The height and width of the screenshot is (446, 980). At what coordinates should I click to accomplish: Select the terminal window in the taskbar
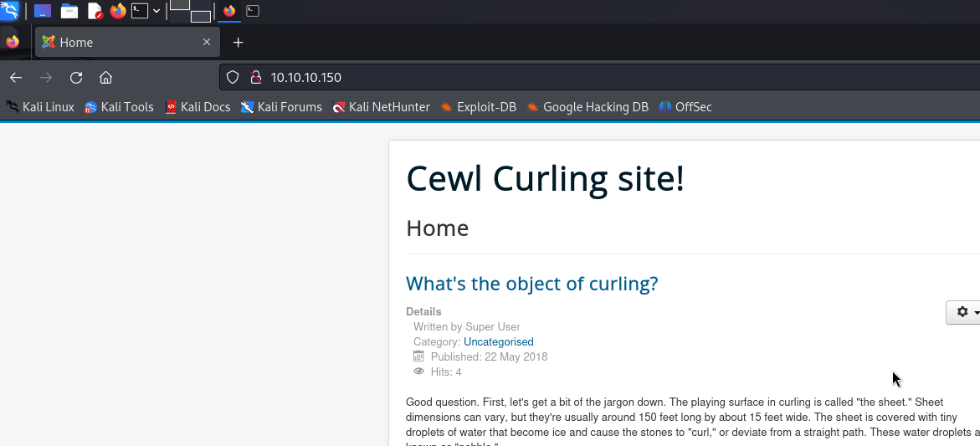click(253, 11)
